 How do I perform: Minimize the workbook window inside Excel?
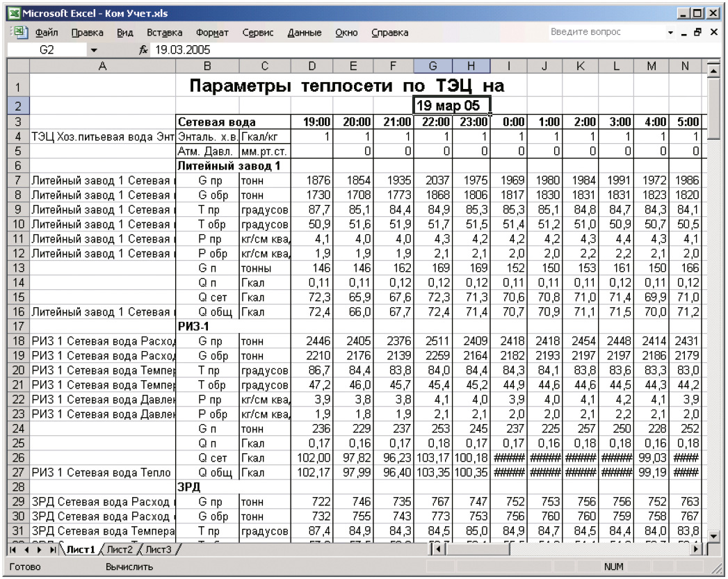(x=684, y=33)
